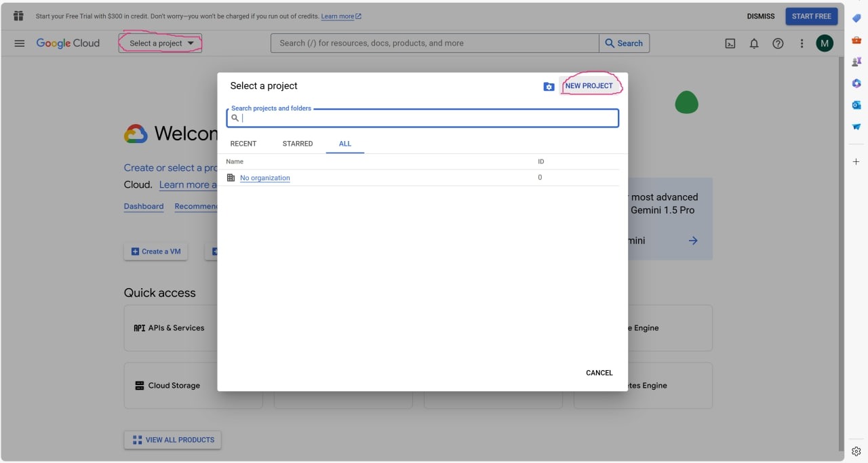Focus the top resources and docs search bar

click(435, 43)
